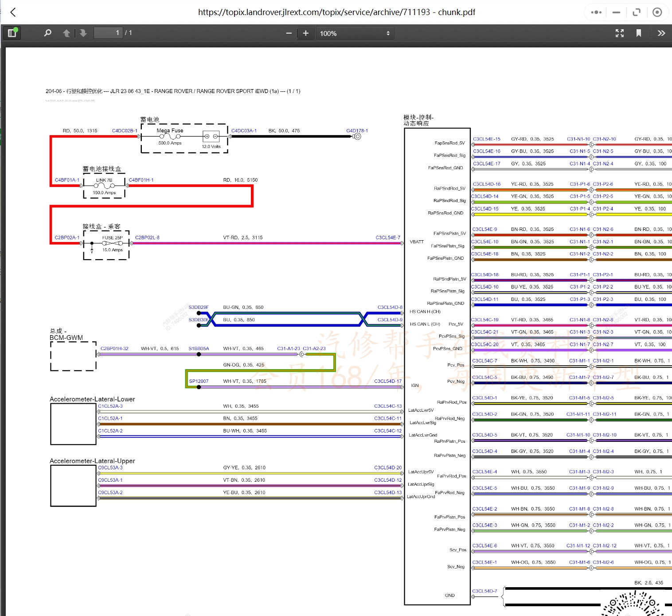The width and height of the screenshot is (672, 616).
Task: Go to previous page arrow
Action: coord(66,33)
